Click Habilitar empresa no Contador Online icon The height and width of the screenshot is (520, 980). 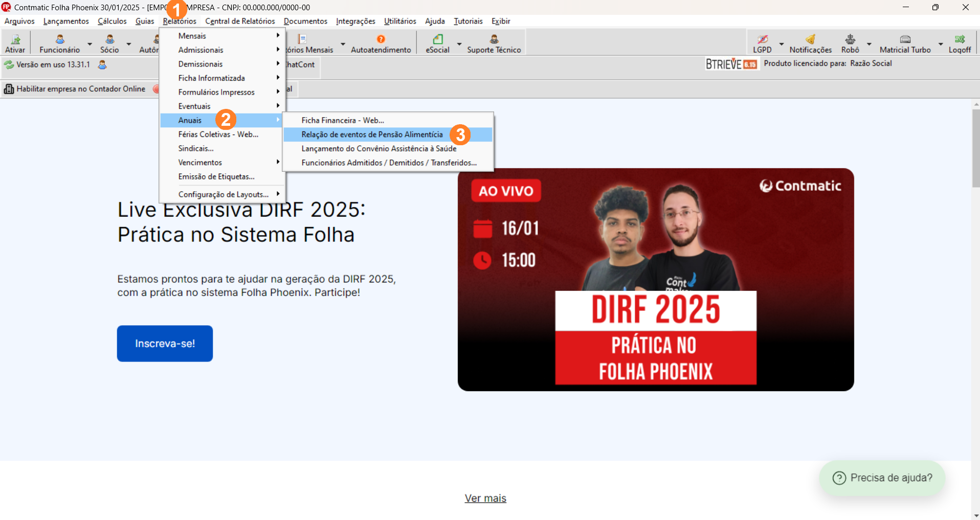coord(9,89)
